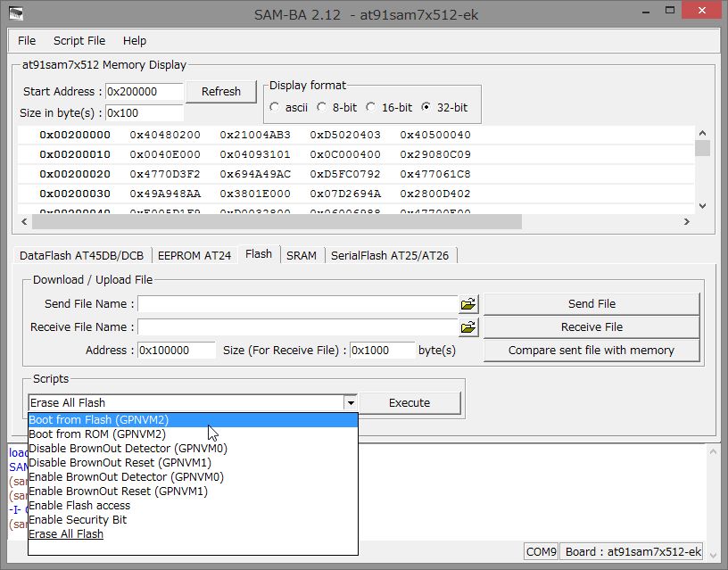Click the memory display vertical scrollbar thumb
728x570 pixels.
pos(702,149)
